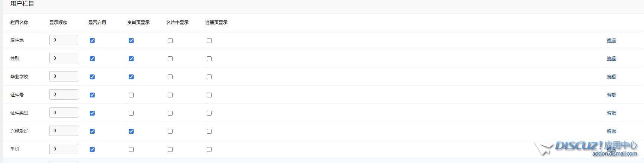The image size is (644, 163).
Task: Click 编辑 link for 证件号 row
Action: 611,95
